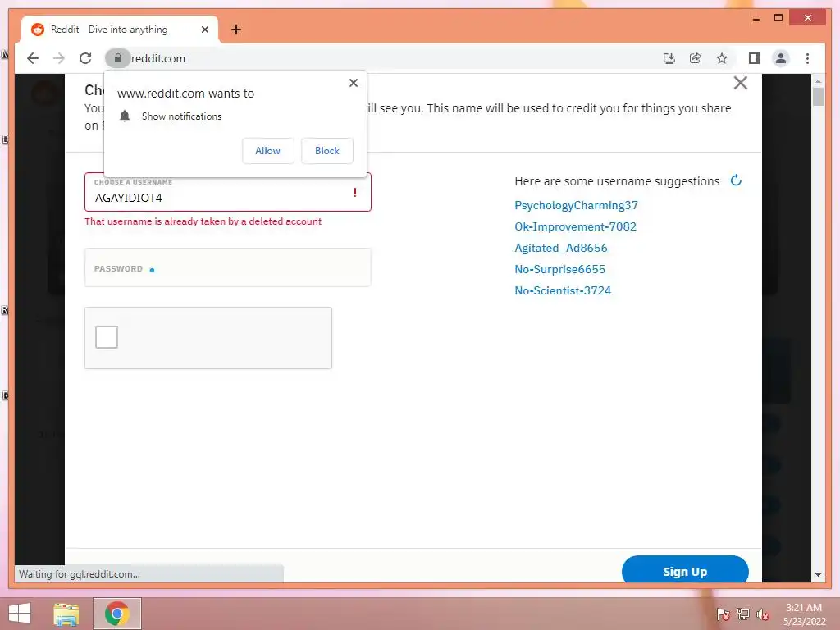Open the Chrome profile avatar menu
The image size is (840, 630).
click(781, 58)
